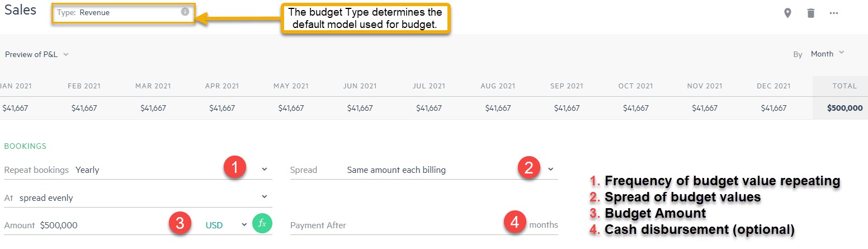Expand the Spread same amount dropdown
868x249 pixels.
pos(550,170)
